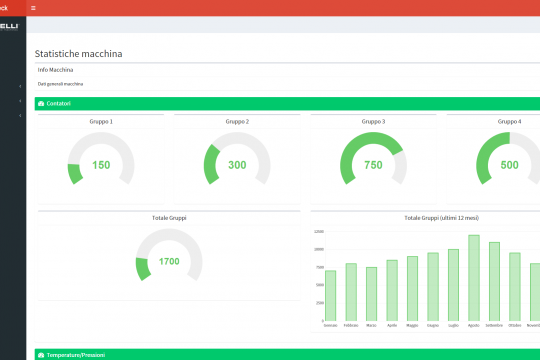Image resolution: width=540 pixels, height=360 pixels.
Task: Click the Contatori green section header
Action: click(287, 104)
